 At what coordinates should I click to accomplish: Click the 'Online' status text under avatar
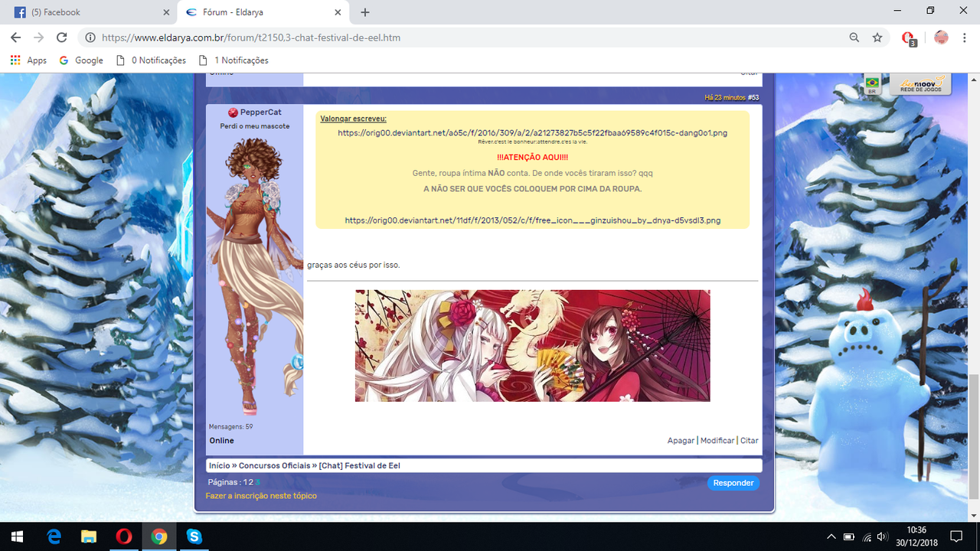[221, 441]
